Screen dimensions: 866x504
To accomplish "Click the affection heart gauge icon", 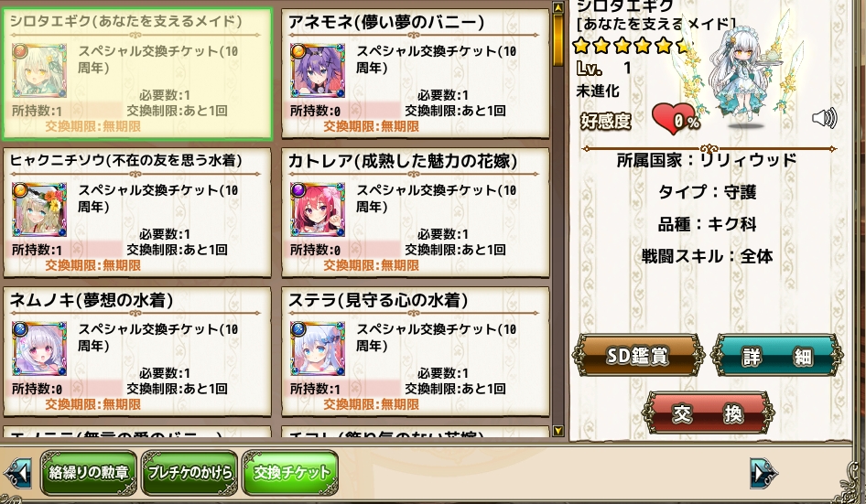I will point(674,119).
